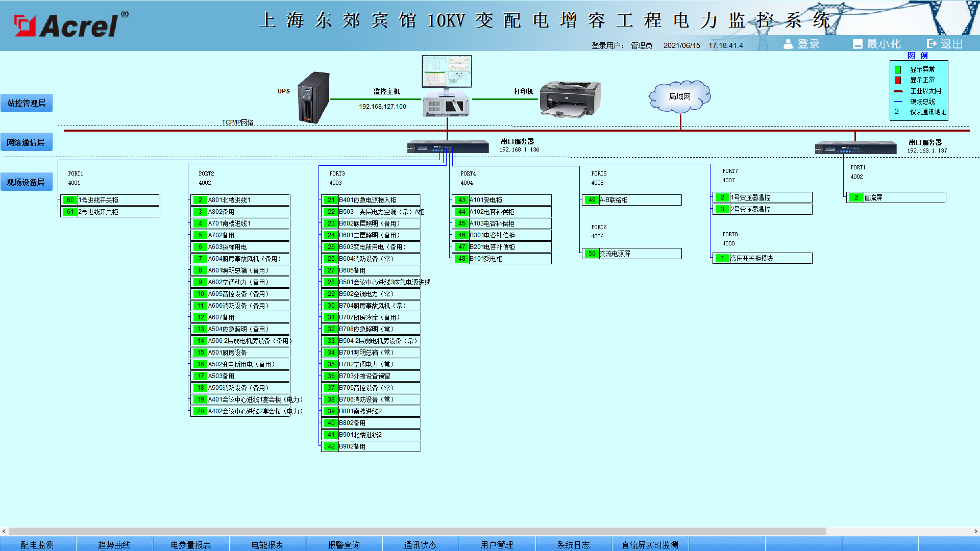Screen dimensions: 980x551
Task: Click the UPS tower device icon
Action: tap(313, 97)
